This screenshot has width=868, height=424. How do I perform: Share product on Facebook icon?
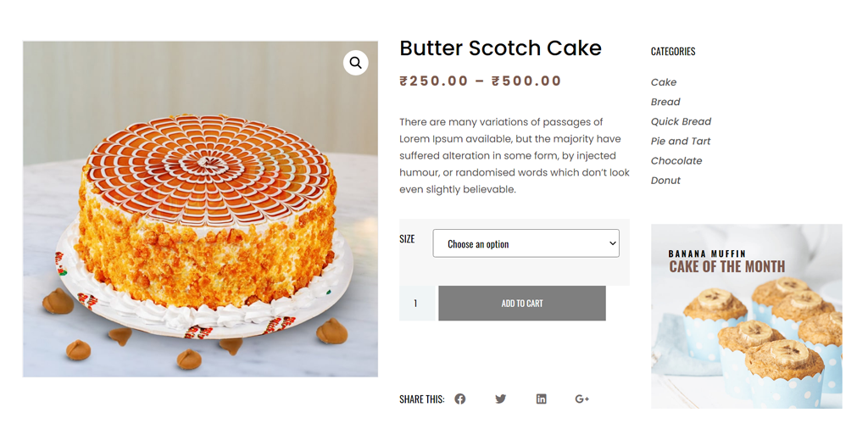pyautogui.click(x=460, y=399)
